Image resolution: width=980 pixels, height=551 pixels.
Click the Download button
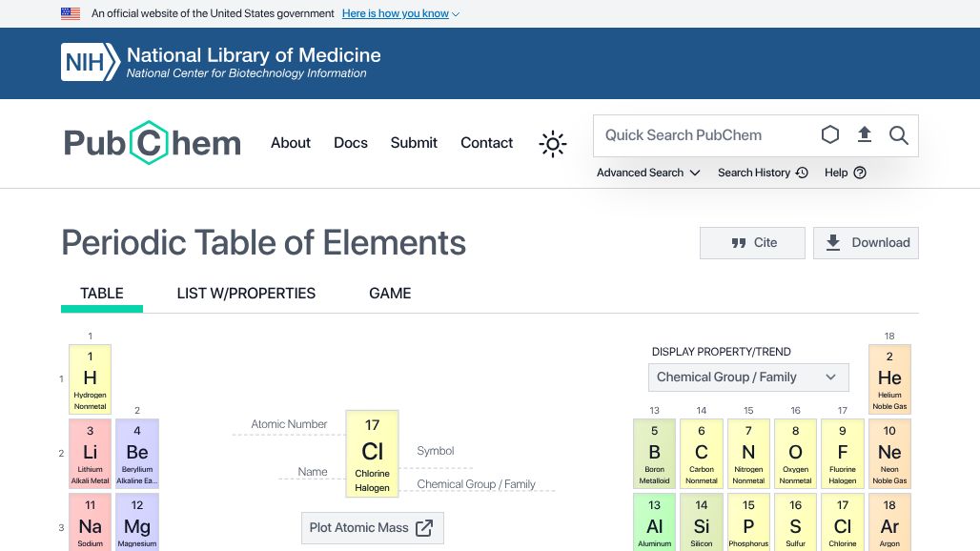click(x=866, y=243)
